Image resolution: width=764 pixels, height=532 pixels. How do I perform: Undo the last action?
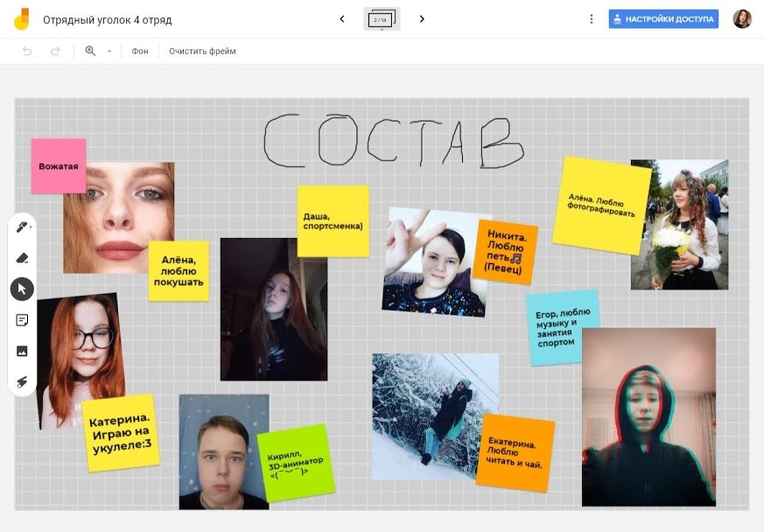[x=27, y=51]
